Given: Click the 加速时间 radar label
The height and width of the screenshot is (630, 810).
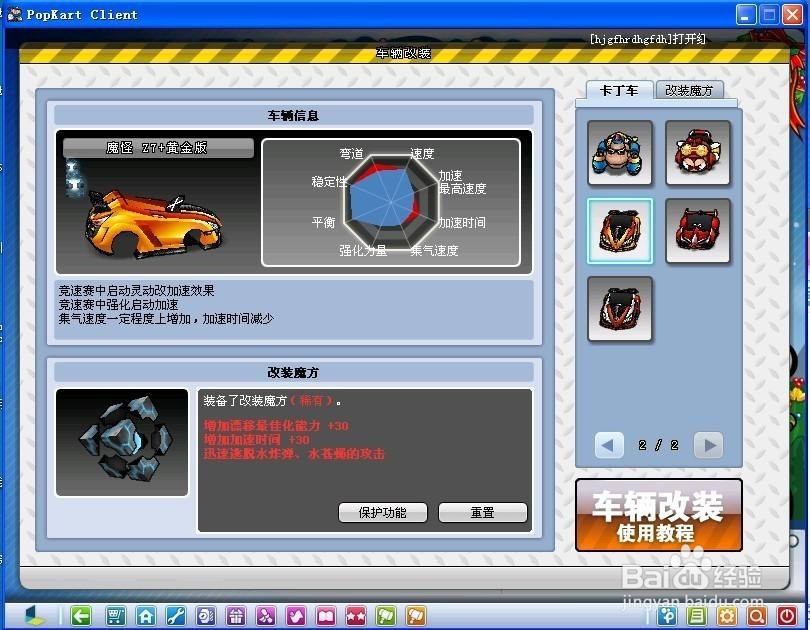Looking at the screenshot, I should point(462,223).
